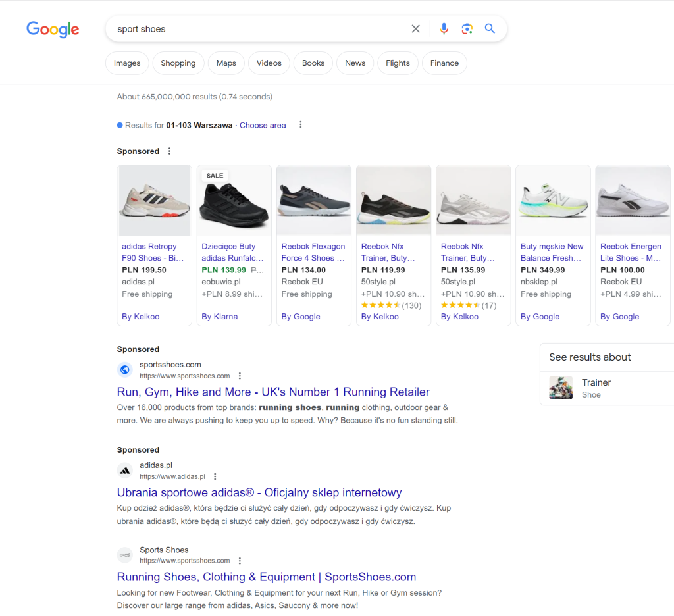Open adidas Retropy F90 shoe image
This screenshot has width=674, height=616.
click(x=154, y=201)
